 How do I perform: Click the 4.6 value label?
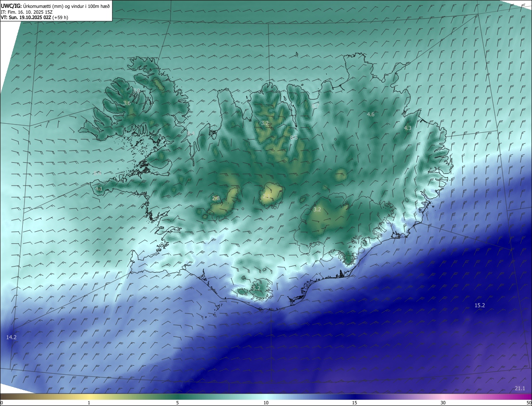click(x=371, y=114)
